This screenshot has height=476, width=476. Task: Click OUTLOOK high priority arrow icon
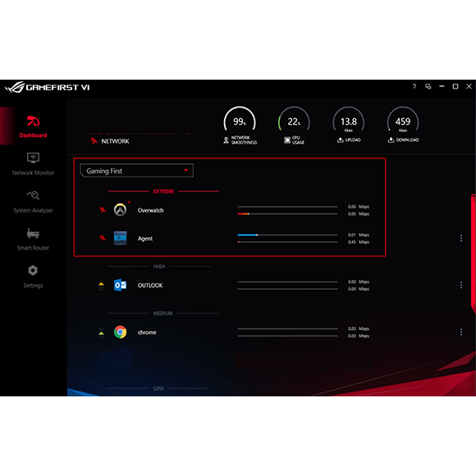coord(101,286)
